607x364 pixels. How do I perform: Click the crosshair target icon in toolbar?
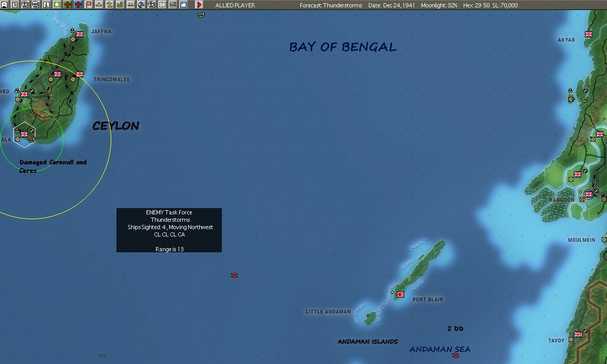click(x=151, y=5)
